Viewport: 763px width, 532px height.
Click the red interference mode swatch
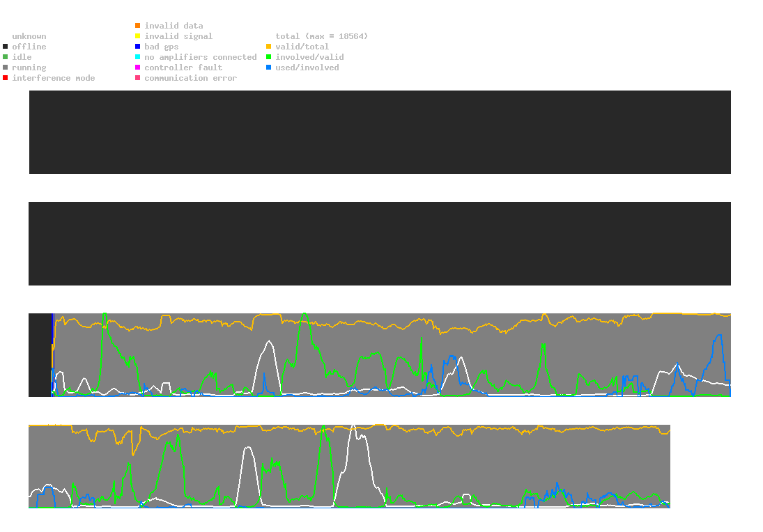point(6,78)
